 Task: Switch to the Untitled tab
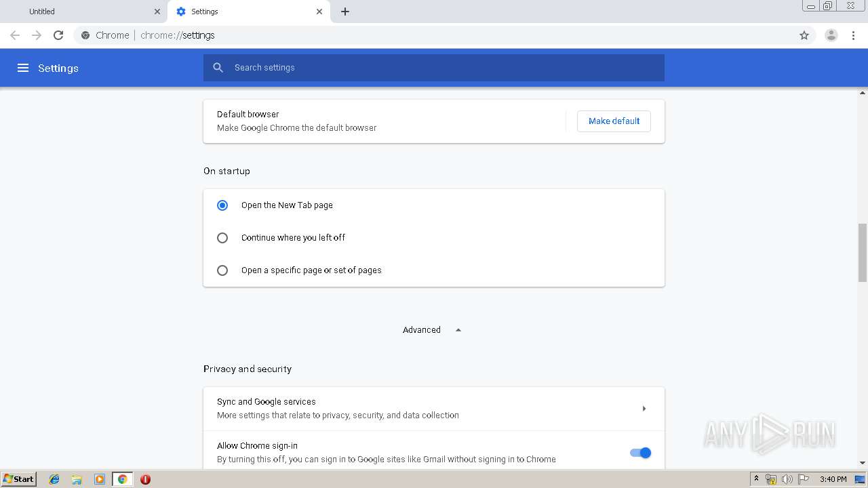pos(84,12)
